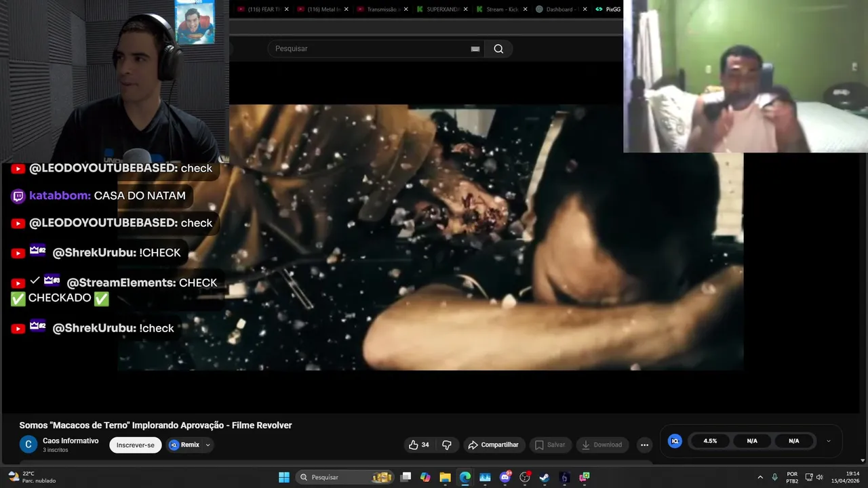Screen dimensions: 868x488
Task: Open the Caos Informativo channel name link
Action: [x=71, y=441]
